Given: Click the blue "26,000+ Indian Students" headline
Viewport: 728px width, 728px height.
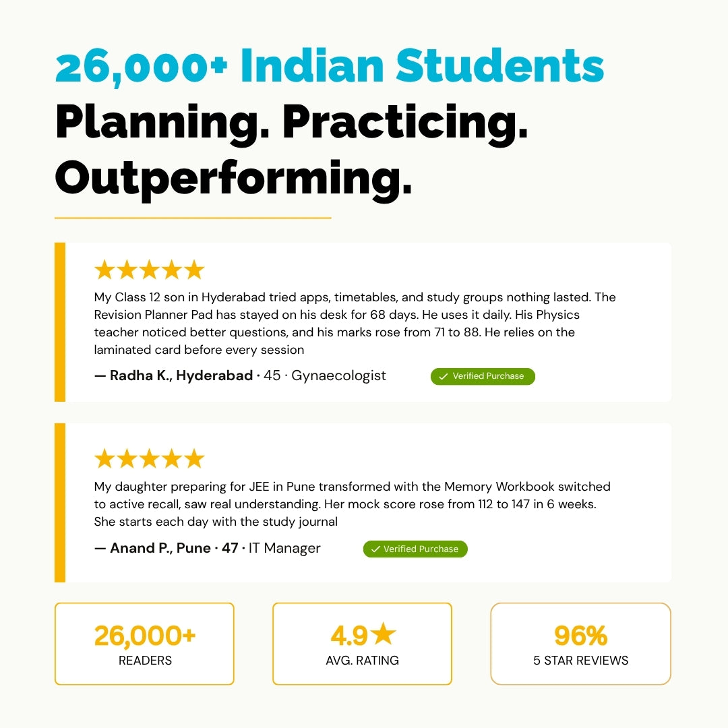Looking at the screenshot, I should pos(329,66).
